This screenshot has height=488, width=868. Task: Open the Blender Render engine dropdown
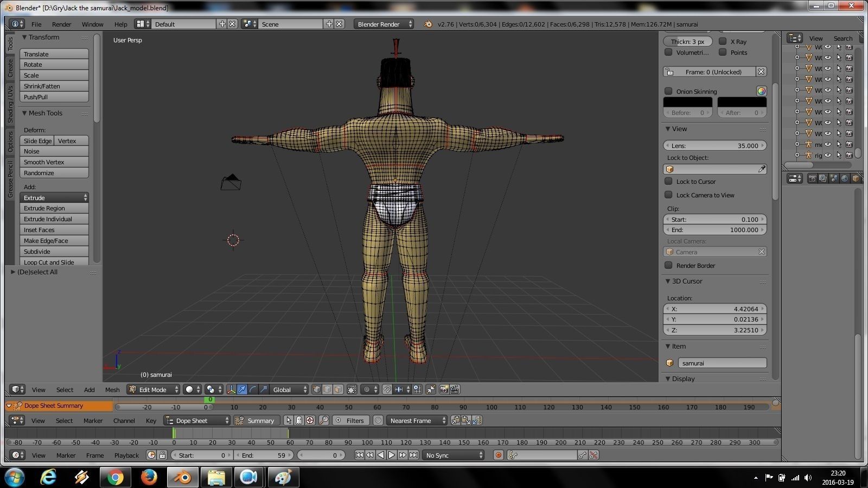point(384,24)
